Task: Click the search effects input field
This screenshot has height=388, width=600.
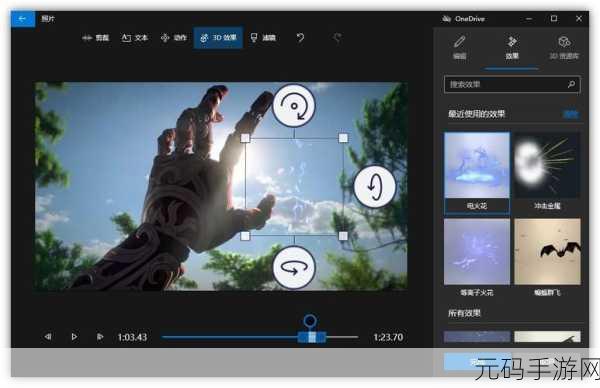Action: tap(512, 84)
